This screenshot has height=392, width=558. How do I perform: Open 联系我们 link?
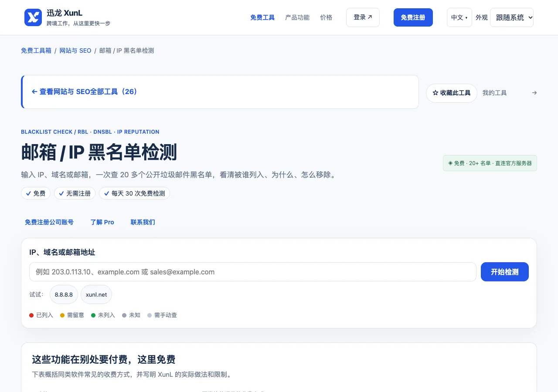click(x=143, y=222)
